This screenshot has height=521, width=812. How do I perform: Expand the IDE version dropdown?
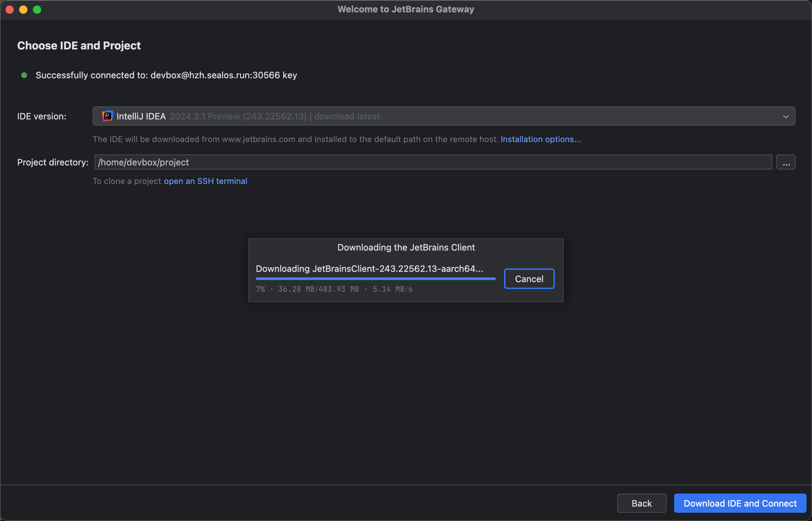tap(444, 116)
